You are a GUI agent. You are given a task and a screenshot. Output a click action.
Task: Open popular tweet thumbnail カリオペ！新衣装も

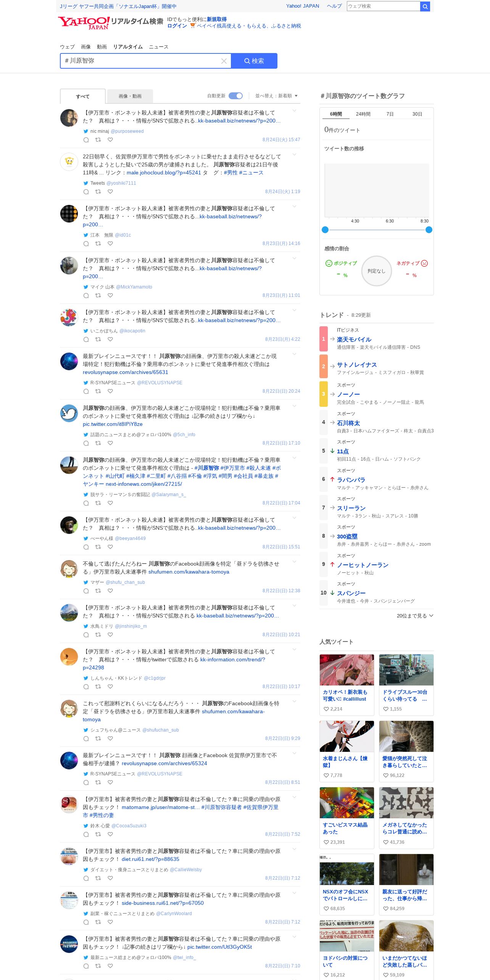pos(347,670)
